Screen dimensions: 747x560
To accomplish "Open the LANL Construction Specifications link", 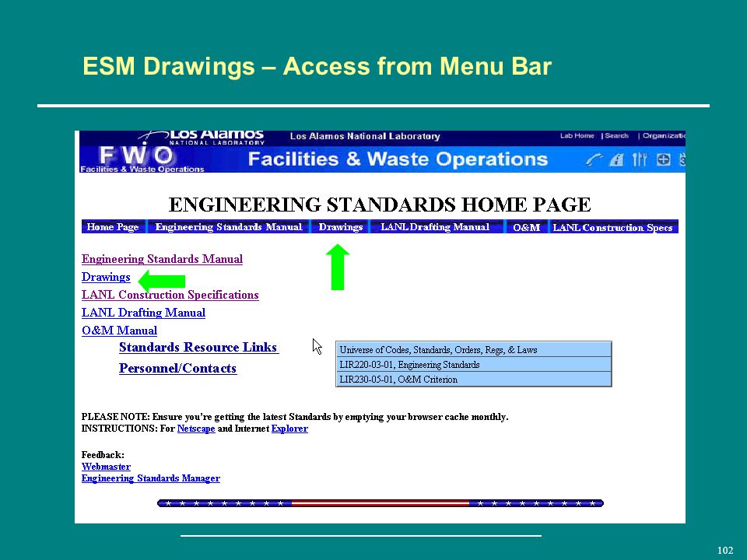I will [x=170, y=295].
